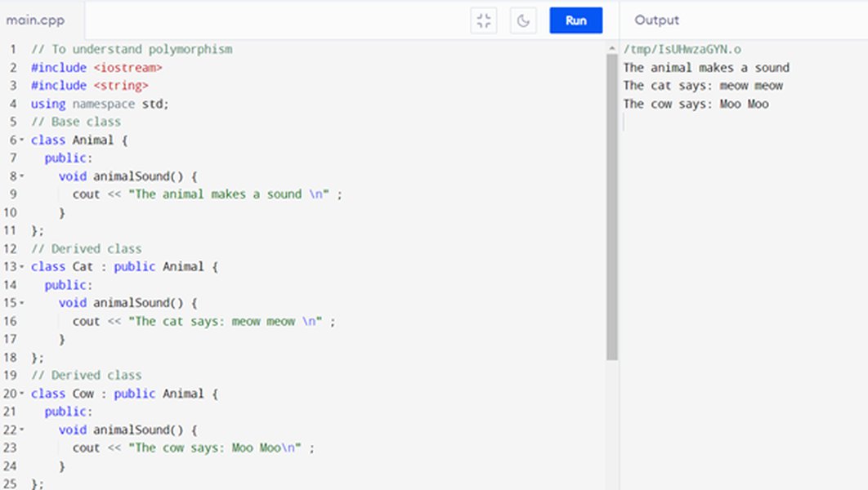Click the comment '// To understand polymorphism'
Viewport: 868px width, 490px height.
coord(132,49)
